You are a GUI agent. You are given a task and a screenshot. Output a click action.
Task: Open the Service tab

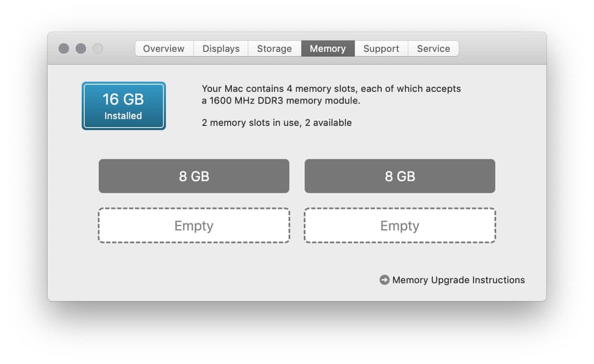pyautogui.click(x=433, y=48)
